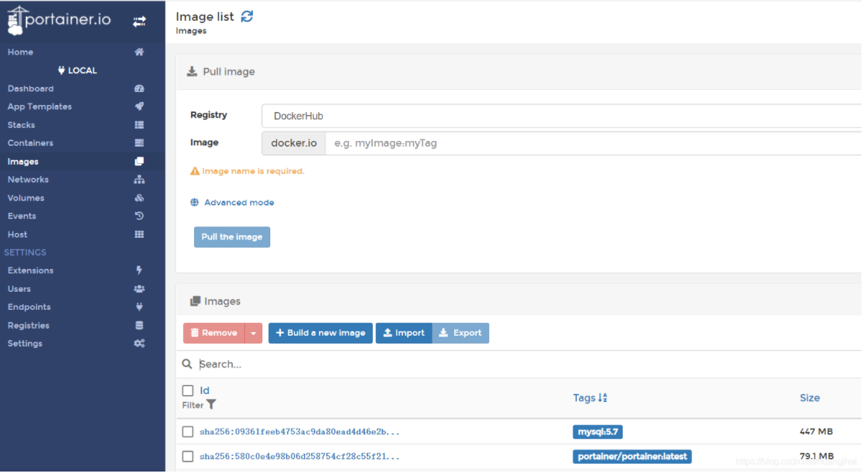The width and height of the screenshot is (868, 473).
Task: Click the globe icon beside Advanced mode
Action: 195,203
